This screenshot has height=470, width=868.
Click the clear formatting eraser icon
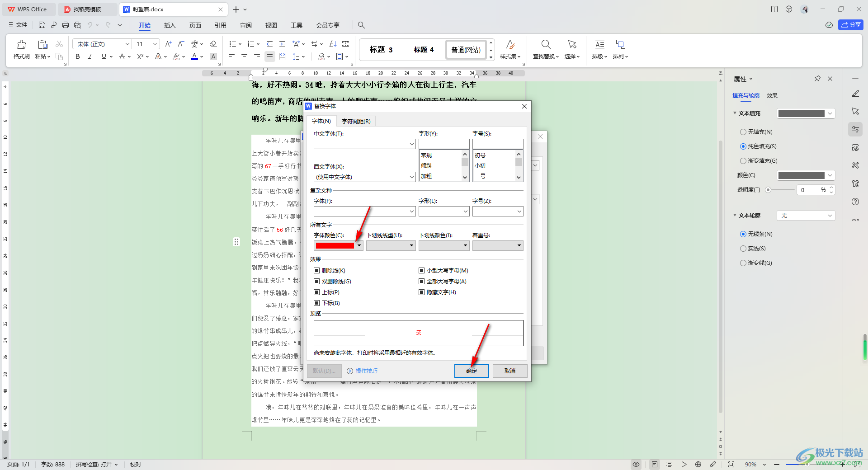[x=213, y=44]
